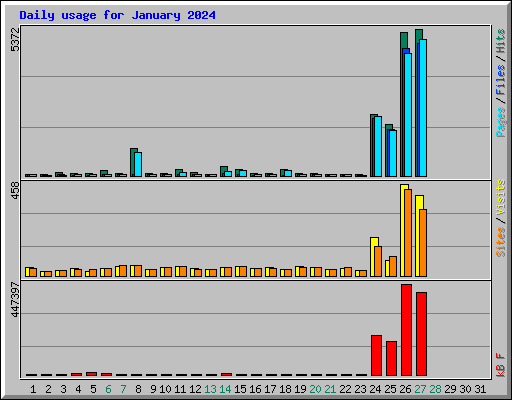Click day label 20 on x-axis
The height and width of the screenshot is (400, 512).
click(315, 389)
